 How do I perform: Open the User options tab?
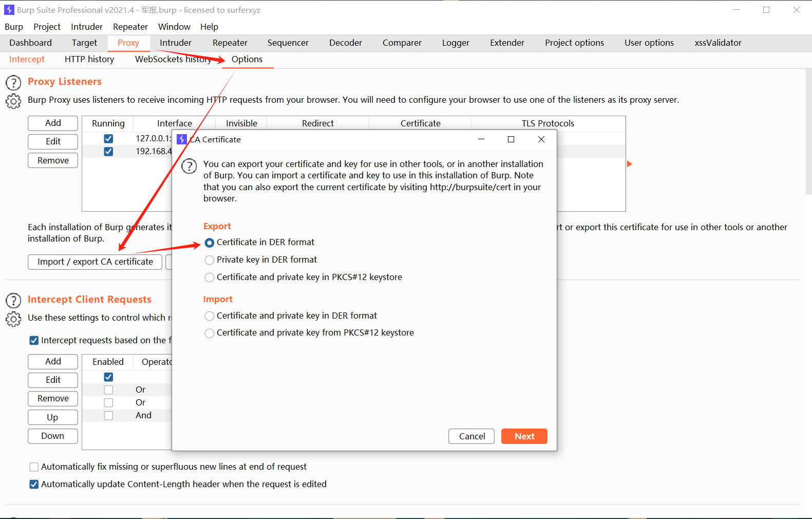(649, 43)
